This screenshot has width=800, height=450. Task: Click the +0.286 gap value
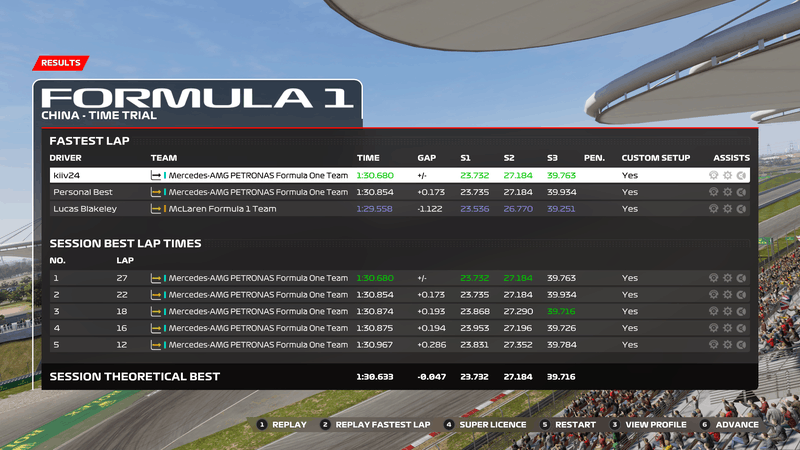(x=432, y=345)
